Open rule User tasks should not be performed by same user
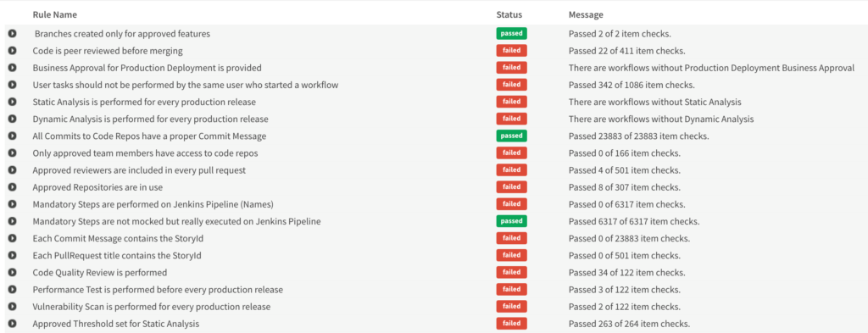The image size is (868, 333). coord(186,86)
